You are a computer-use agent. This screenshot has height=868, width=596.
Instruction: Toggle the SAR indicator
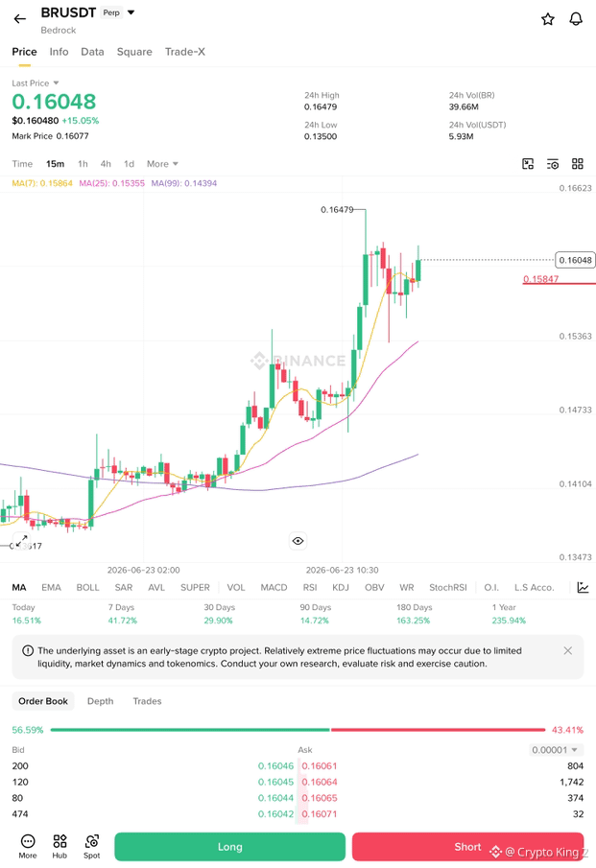[124, 587]
